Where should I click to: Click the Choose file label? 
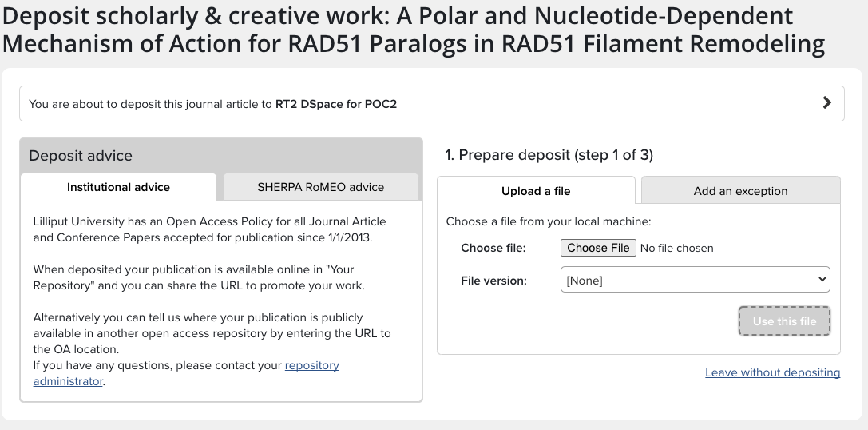pos(493,249)
